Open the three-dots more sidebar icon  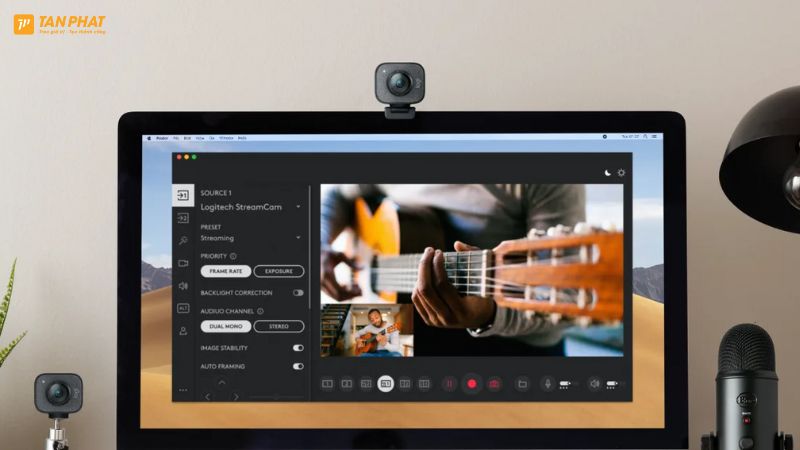tap(183, 390)
